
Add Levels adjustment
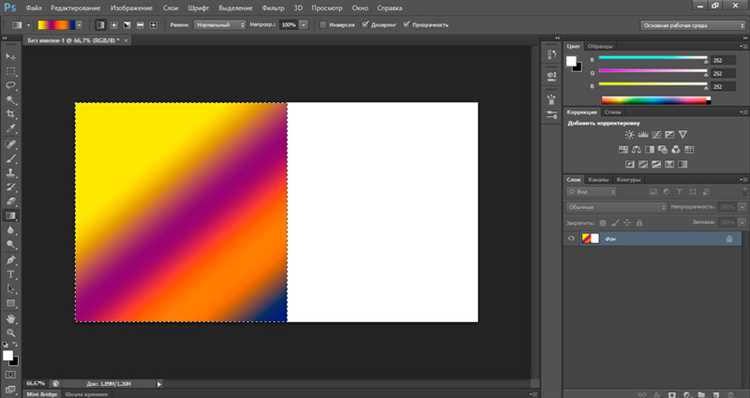point(643,135)
